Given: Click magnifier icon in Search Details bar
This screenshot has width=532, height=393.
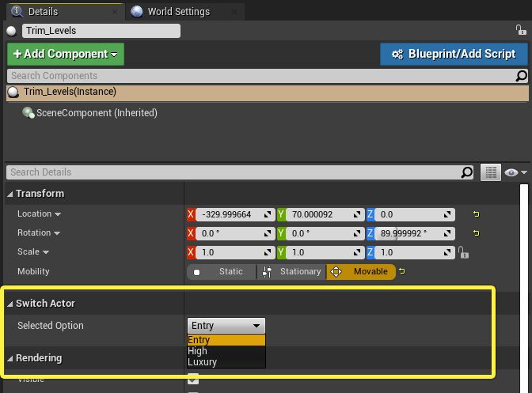Looking at the screenshot, I should click(x=467, y=172).
